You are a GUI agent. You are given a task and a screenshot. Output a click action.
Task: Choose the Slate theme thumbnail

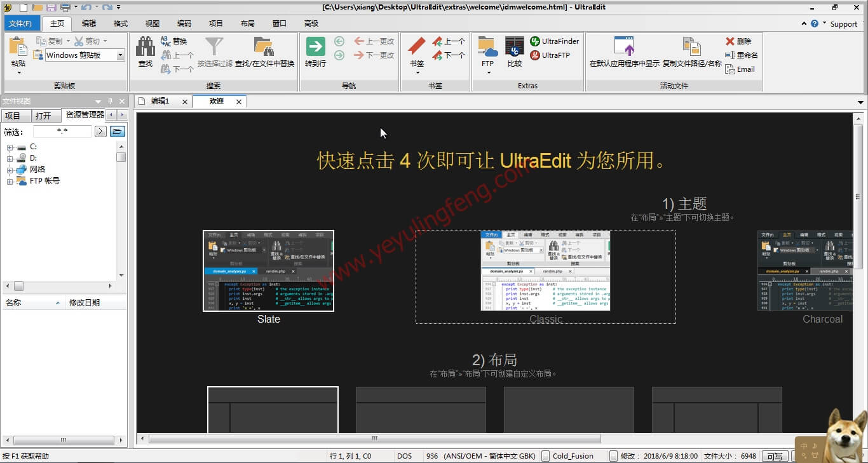(268, 271)
